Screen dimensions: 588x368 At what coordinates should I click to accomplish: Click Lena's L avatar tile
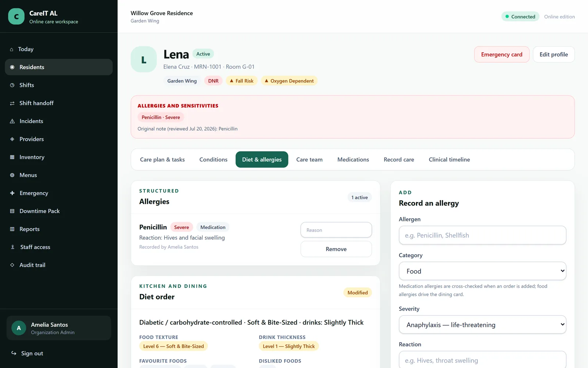[144, 59]
